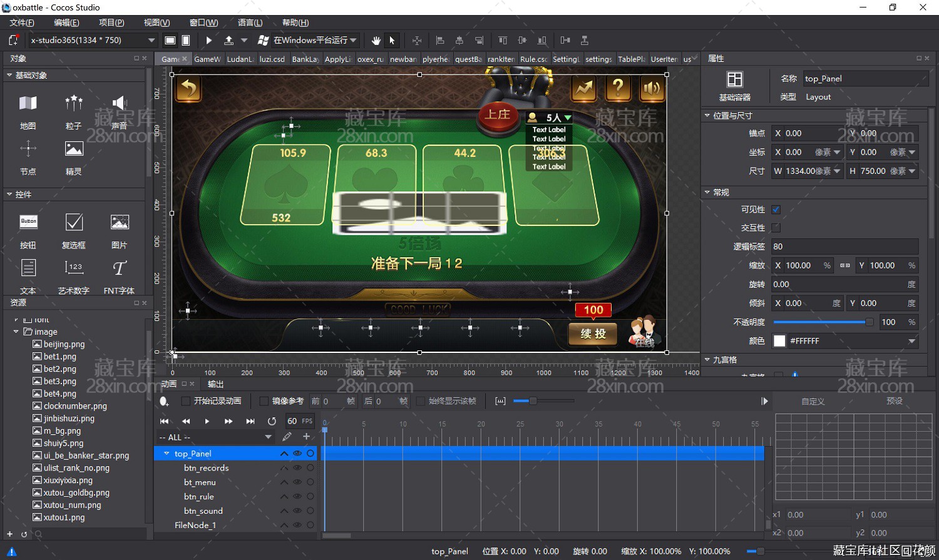Viewport: 939px width, 560px height.
Task: Pick the art number widget icon
Action: [74, 268]
